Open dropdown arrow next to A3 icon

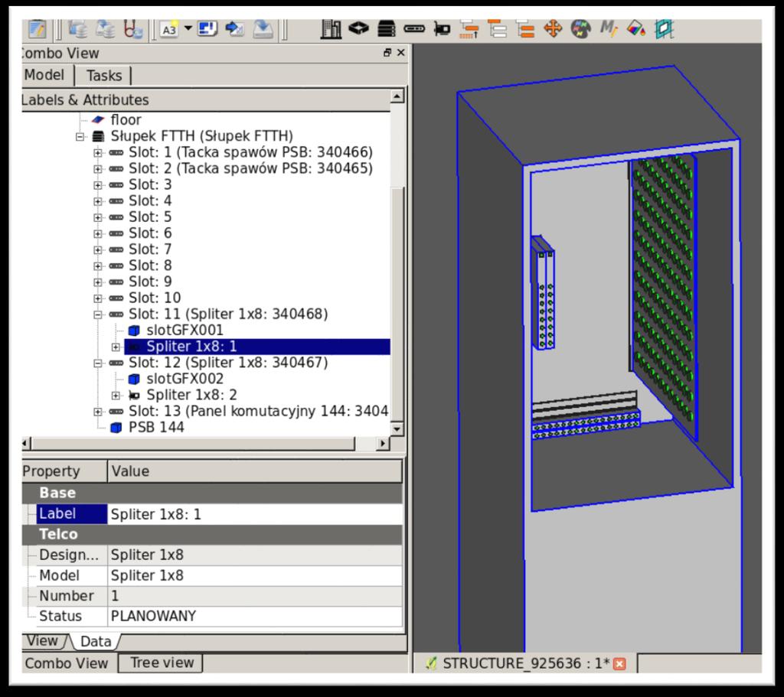point(188,28)
